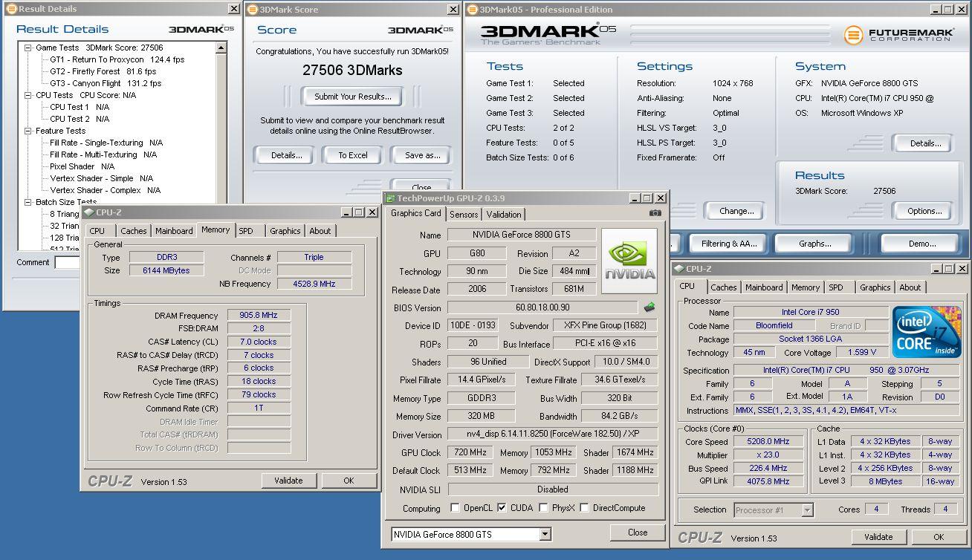Click OK in CPU-Z processor window
This screenshot has width=972, height=560.
(939, 537)
